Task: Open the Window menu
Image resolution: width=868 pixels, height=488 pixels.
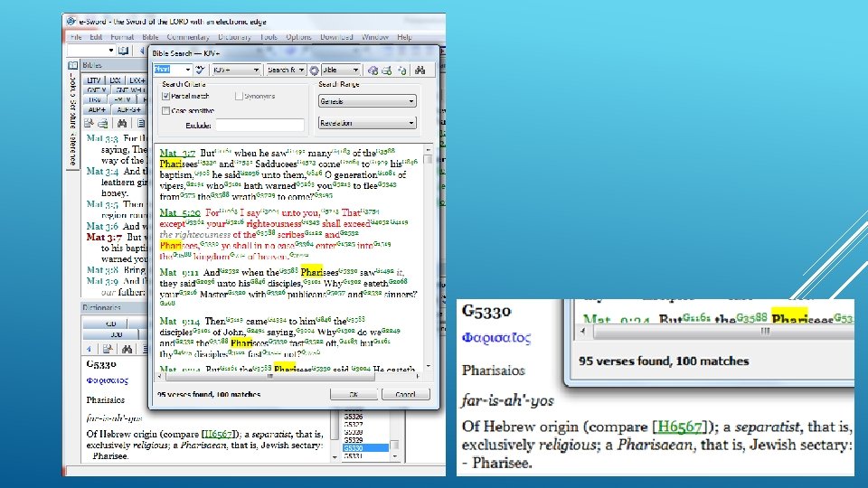Action: 374,37
